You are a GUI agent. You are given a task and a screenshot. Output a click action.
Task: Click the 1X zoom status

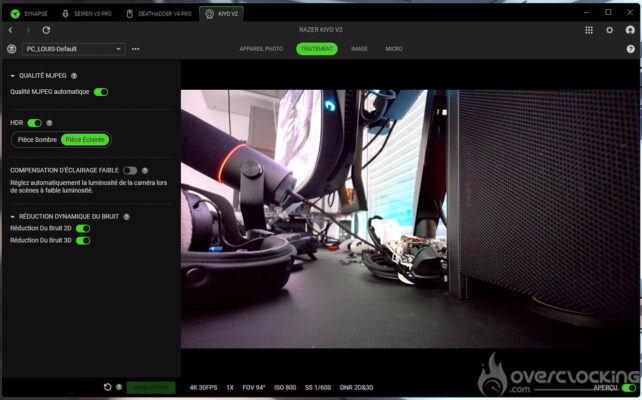[x=230, y=387]
